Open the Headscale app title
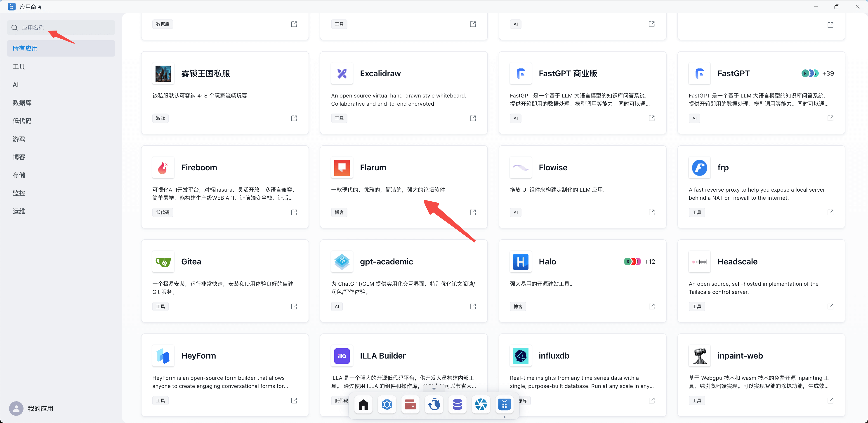868x423 pixels. coord(738,262)
